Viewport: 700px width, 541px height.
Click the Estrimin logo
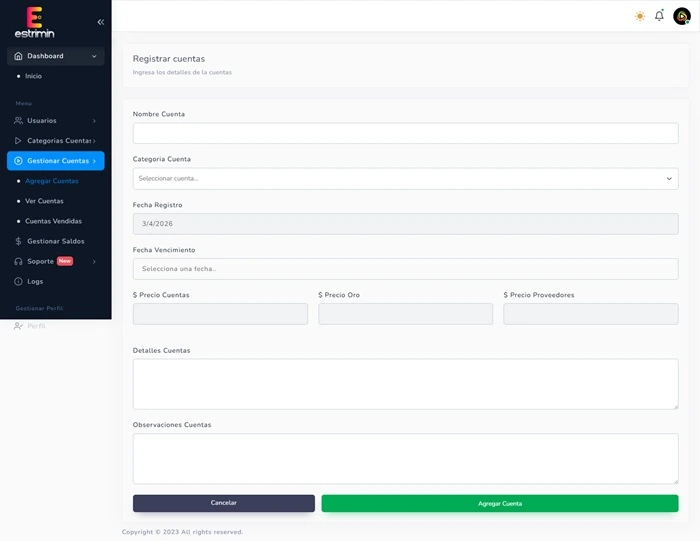[35, 22]
